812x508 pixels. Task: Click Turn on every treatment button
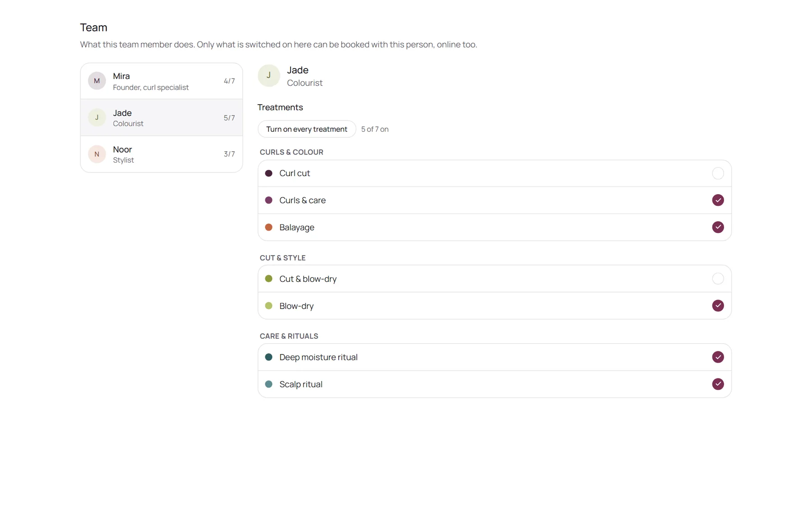tap(307, 129)
